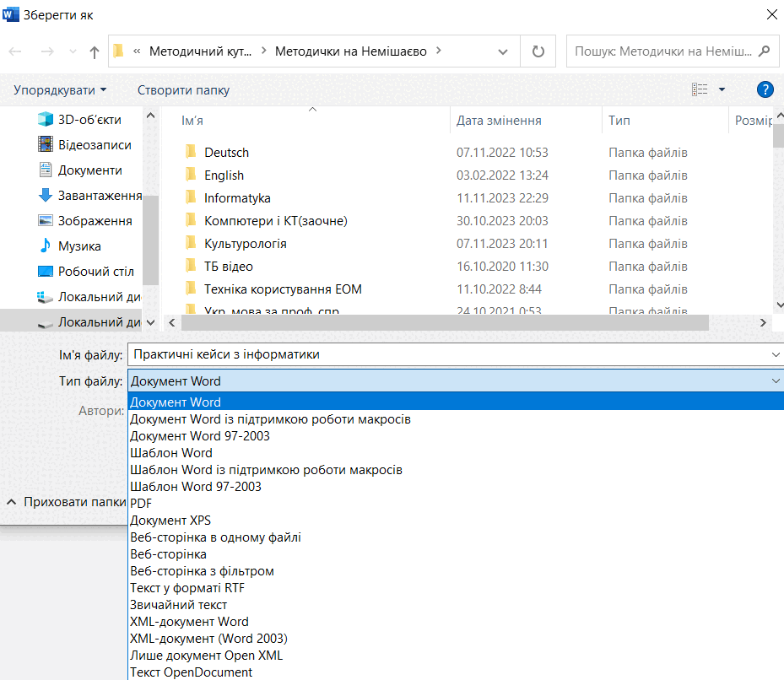
Task: Choose Документ Word highlighted option
Action: pos(456,402)
